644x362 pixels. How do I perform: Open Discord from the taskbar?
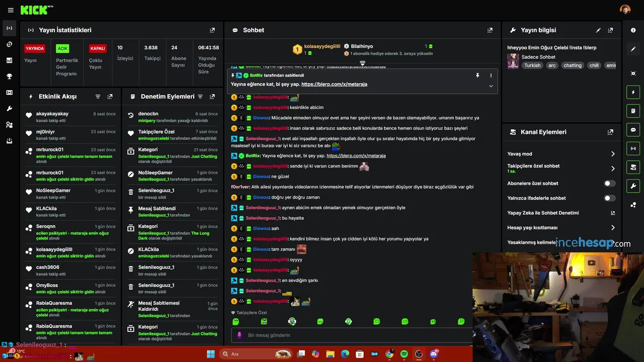coord(434,354)
